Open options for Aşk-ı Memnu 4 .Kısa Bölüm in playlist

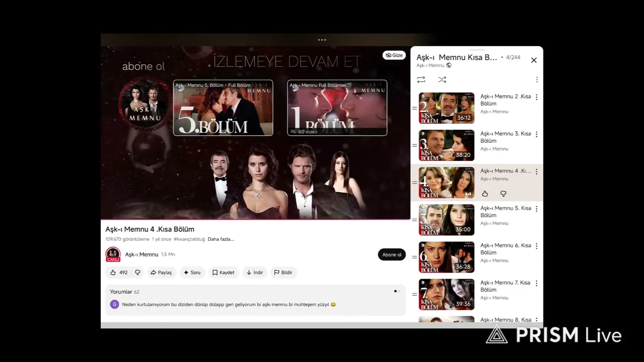click(x=536, y=171)
